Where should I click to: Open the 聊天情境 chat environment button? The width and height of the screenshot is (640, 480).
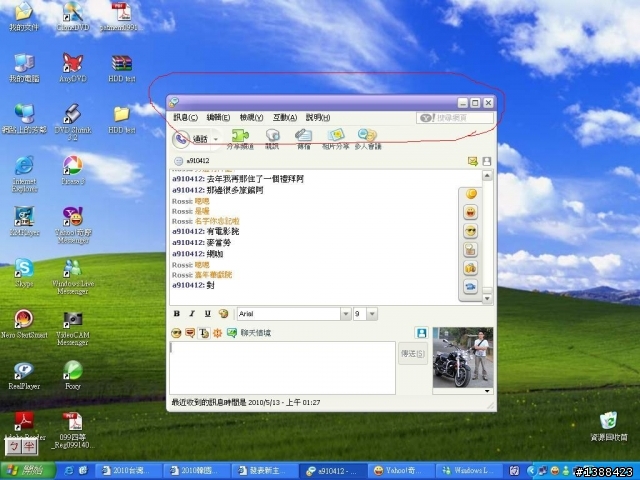249,333
